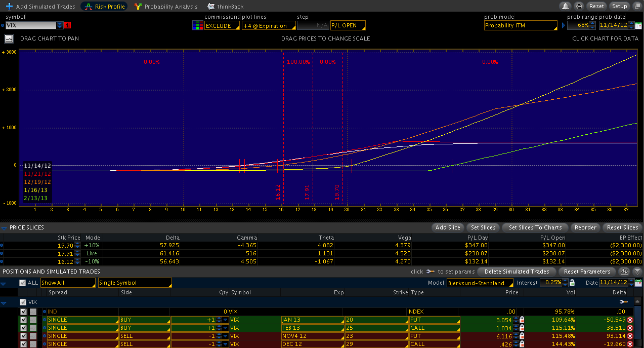This screenshot has height=348, width=644.
Task: Uncheck the IND VIX row checkbox
Action: (24, 312)
